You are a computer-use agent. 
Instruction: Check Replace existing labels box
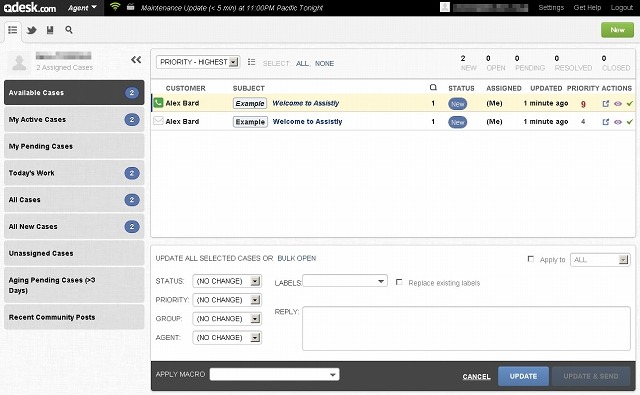[x=399, y=282]
